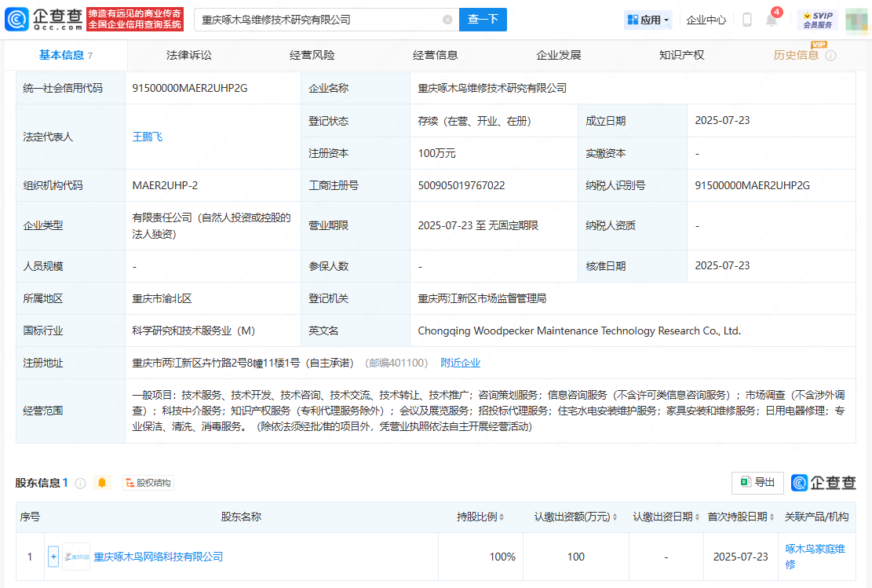Image resolution: width=872 pixels, height=588 pixels.
Task: Click the organization code MAER2UHP-2
Action: tap(165, 185)
